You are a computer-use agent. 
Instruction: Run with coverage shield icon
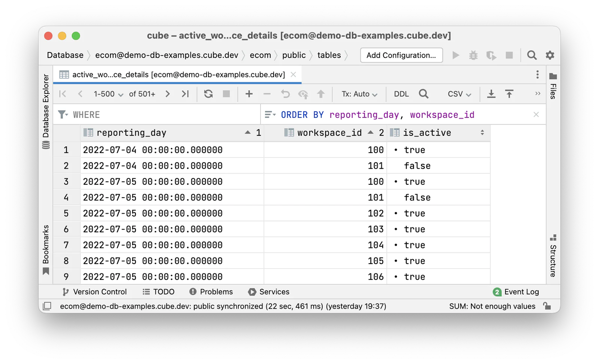(x=491, y=55)
